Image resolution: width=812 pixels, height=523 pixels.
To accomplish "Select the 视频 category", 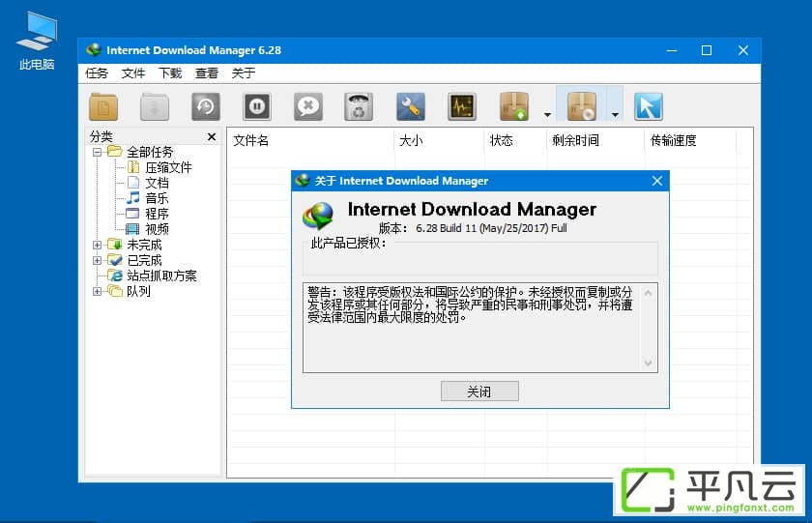I will point(157,229).
